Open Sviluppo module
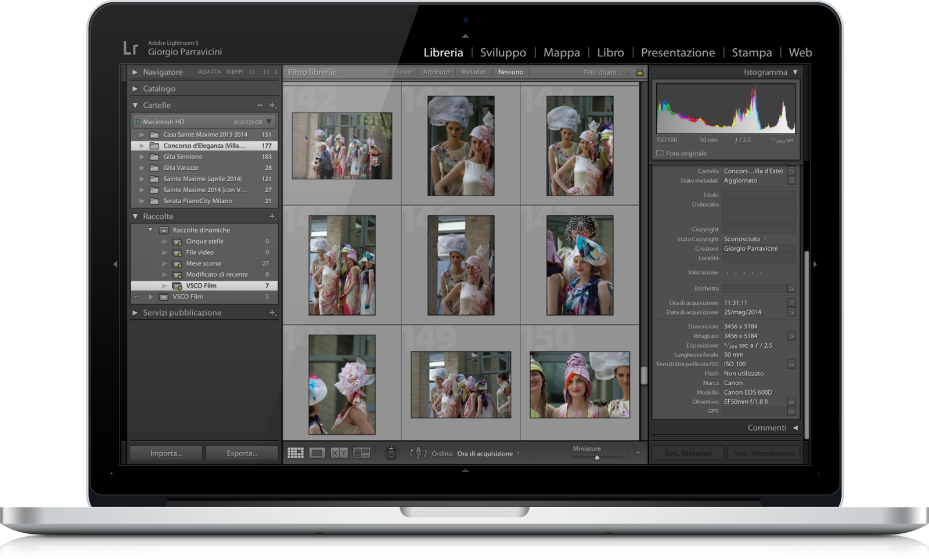 (503, 52)
